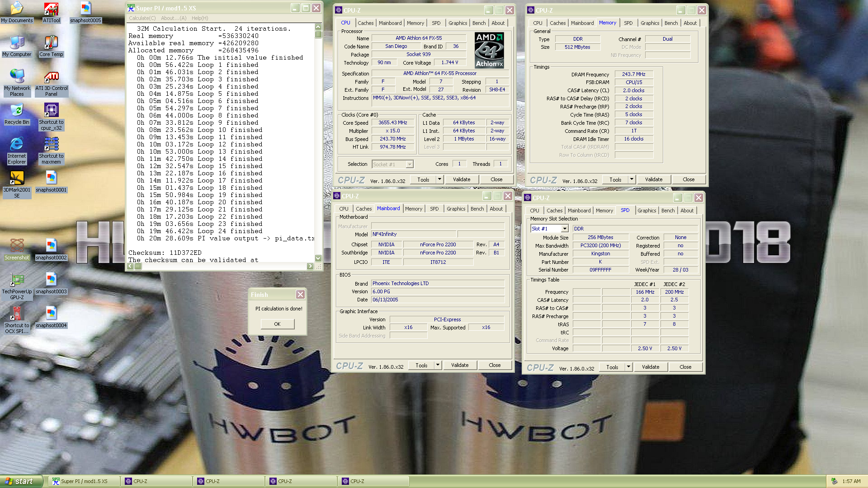The height and width of the screenshot is (488, 868).
Task: Open snaphsot0004 desktop file
Action: click(x=51, y=317)
